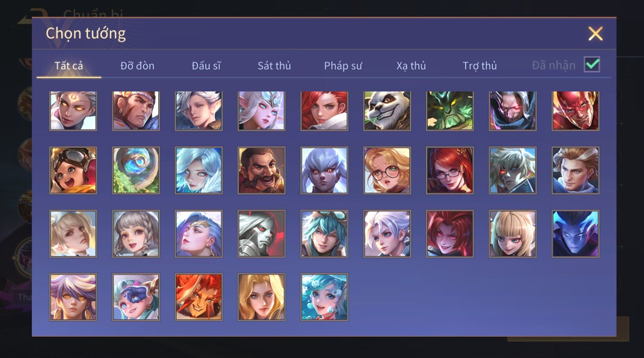Show the Pháp sư hero category
Image resolution: width=644 pixels, height=358 pixels.
(x=343, y=66)
